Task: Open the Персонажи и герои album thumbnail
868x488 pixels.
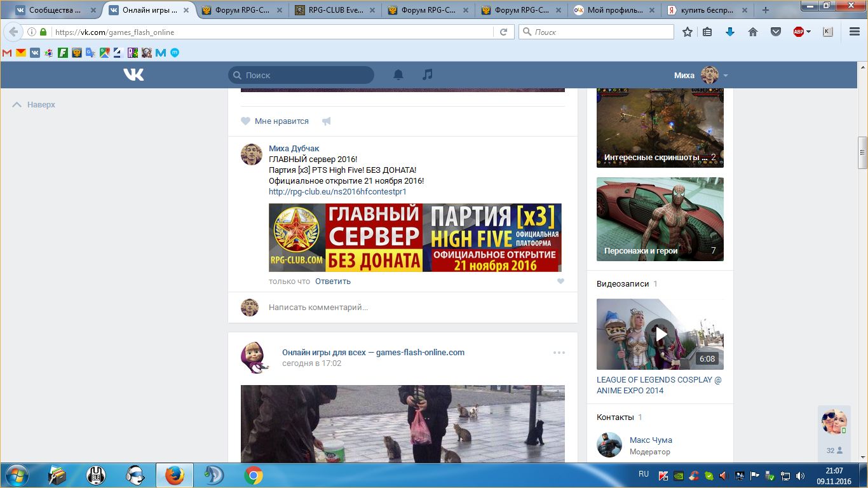Action: tap(660, 219)
